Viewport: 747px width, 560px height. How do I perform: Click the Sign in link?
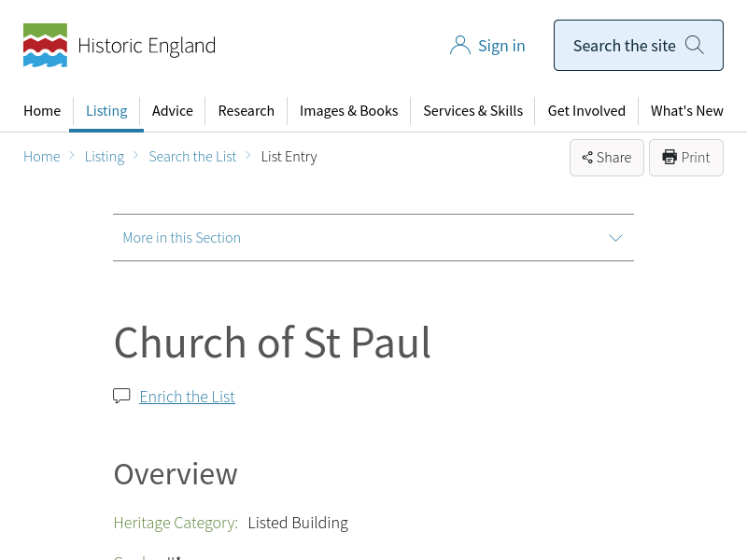[501, 46]
